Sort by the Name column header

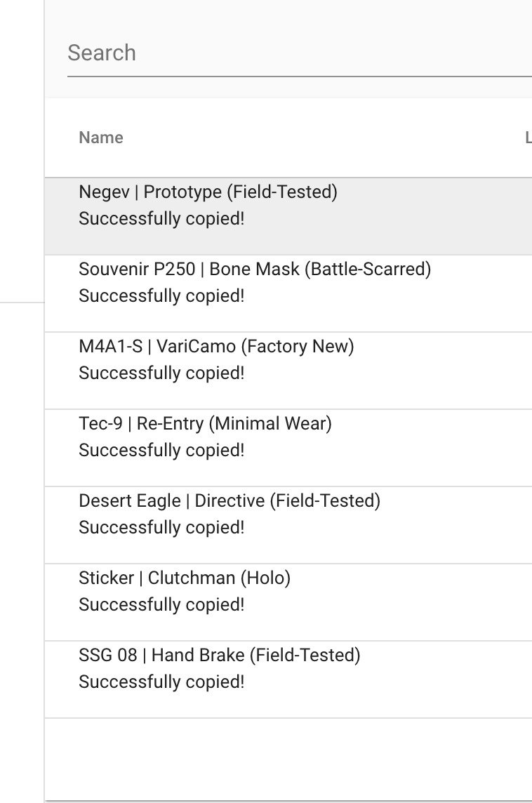pos(101,138)
